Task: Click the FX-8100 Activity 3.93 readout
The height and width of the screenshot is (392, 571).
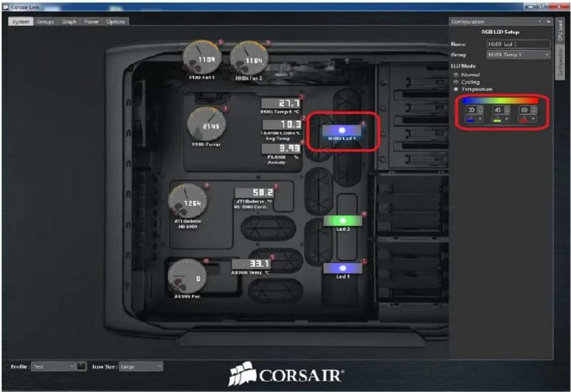Action: tap(281, 149)
